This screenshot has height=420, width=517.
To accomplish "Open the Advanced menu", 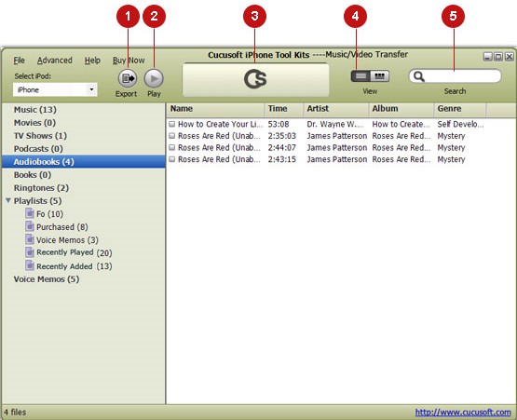I will (54, 61).
